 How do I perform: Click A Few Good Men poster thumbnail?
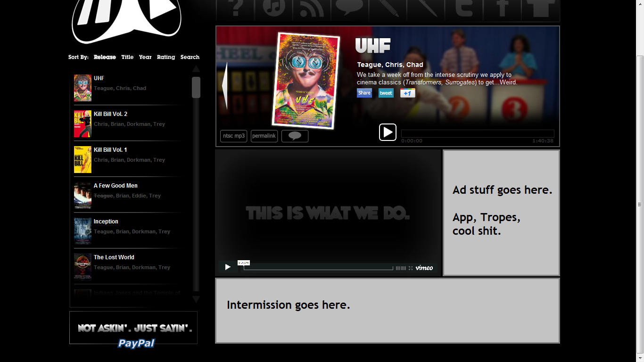click(x=83, y=195)
